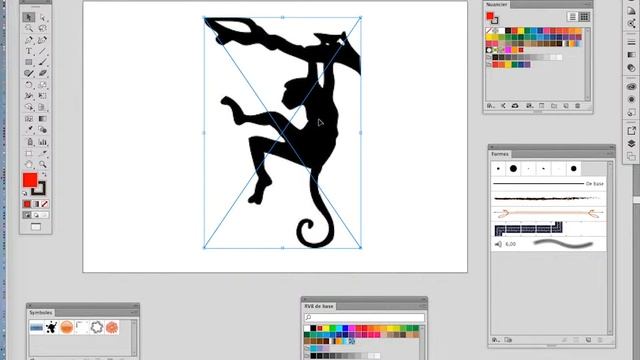Screen dimensions: 640x360
Task: Open Symboles panel flyout menu
Action: [x=134, y=313]
